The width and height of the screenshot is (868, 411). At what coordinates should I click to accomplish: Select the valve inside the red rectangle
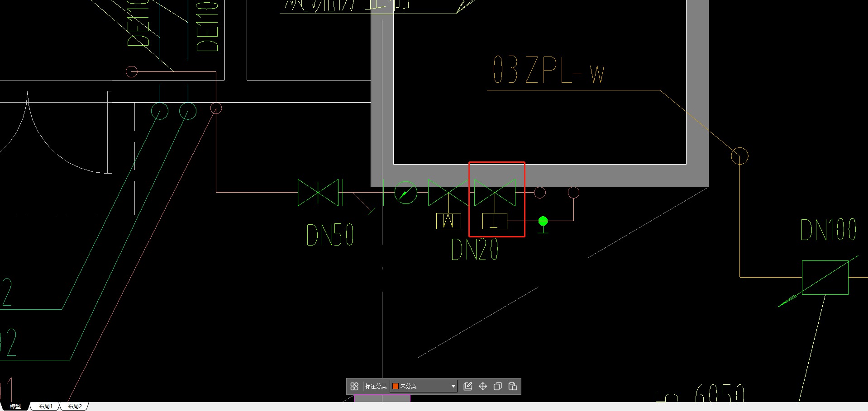click(x=495, y=193)
